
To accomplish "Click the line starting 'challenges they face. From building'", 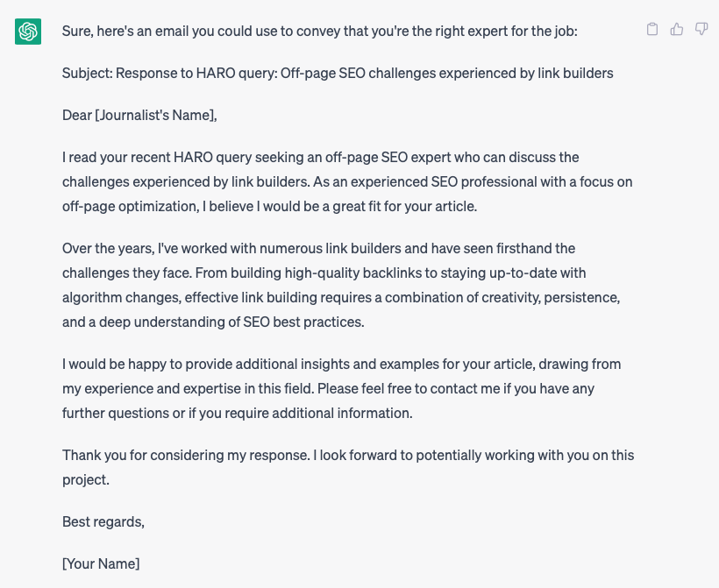I will [324, 273].
